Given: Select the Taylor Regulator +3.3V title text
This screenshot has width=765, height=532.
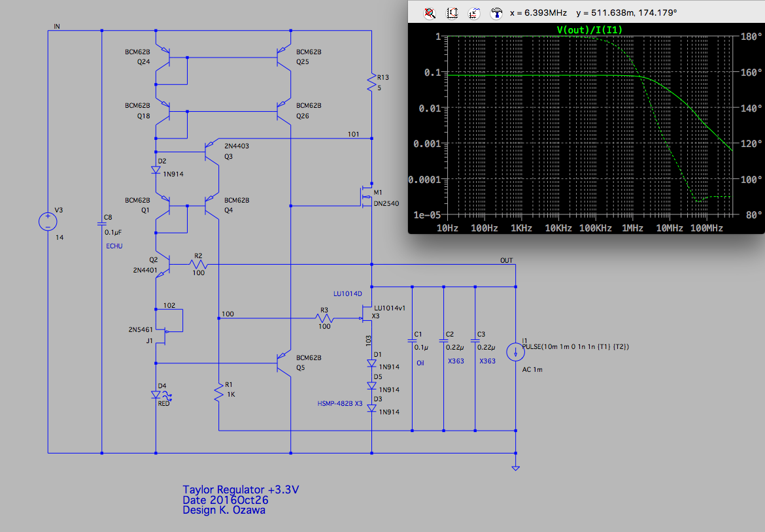Looking at the screenshot, I should [241, 490].
